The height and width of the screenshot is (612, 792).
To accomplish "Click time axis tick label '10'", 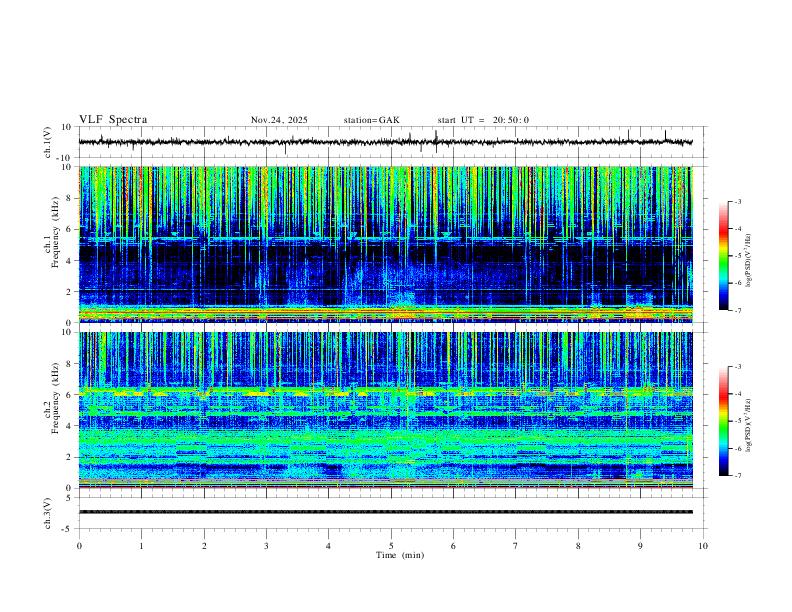I will point(703,546).
